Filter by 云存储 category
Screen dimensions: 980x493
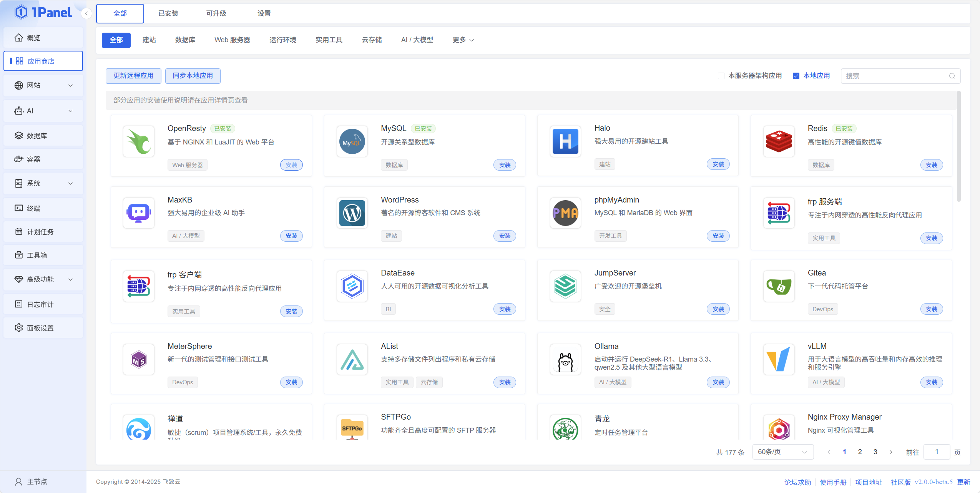pos(372,40)
